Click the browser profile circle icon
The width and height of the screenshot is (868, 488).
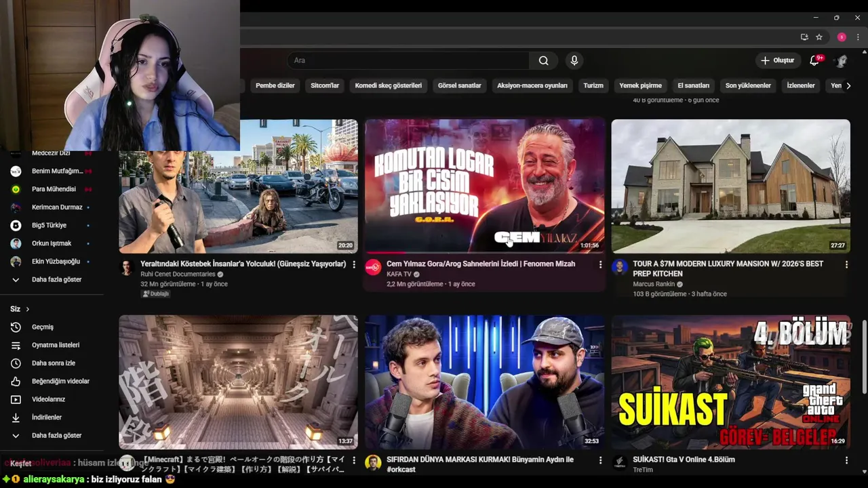pos(842,37)
